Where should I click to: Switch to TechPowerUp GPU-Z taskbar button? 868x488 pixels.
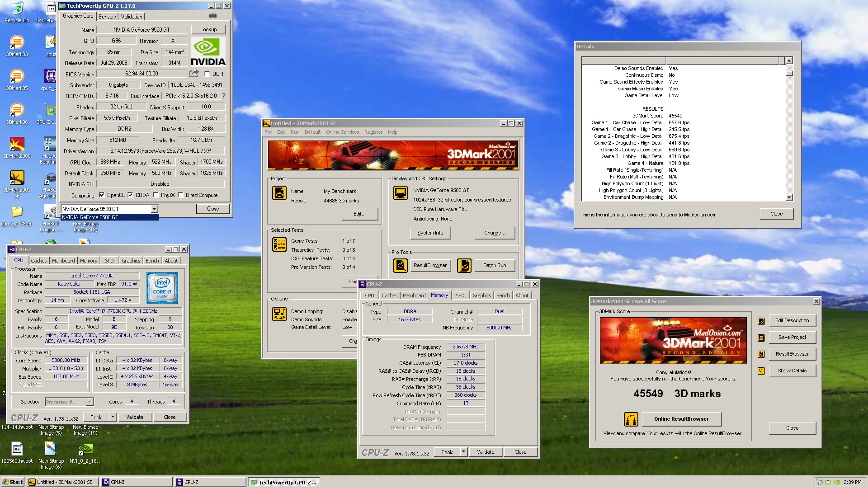coord(283,482)
